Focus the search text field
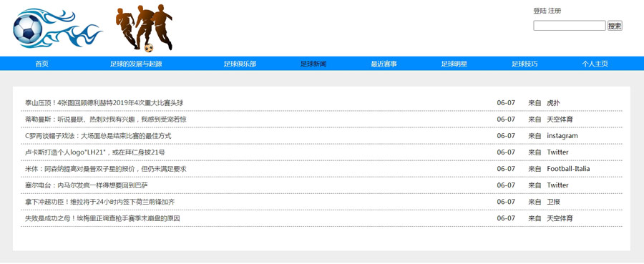The height and width of the screenshot is (264, 644). (570, 26)
